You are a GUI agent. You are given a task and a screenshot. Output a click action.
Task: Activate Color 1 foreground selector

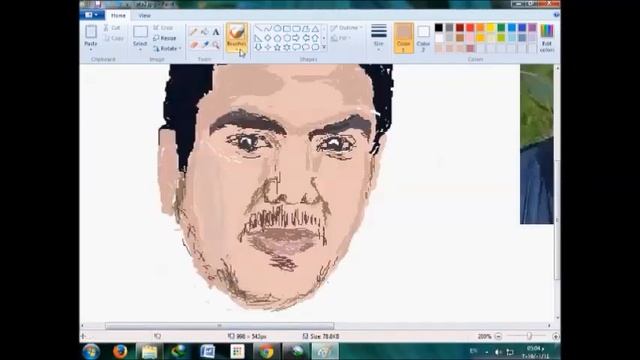[x=403, y=38]
